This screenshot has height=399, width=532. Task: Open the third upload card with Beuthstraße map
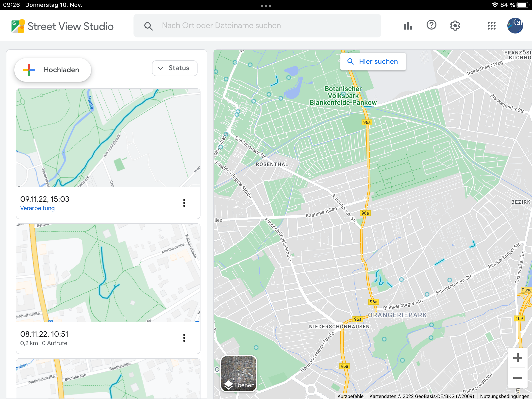(108, 378)
